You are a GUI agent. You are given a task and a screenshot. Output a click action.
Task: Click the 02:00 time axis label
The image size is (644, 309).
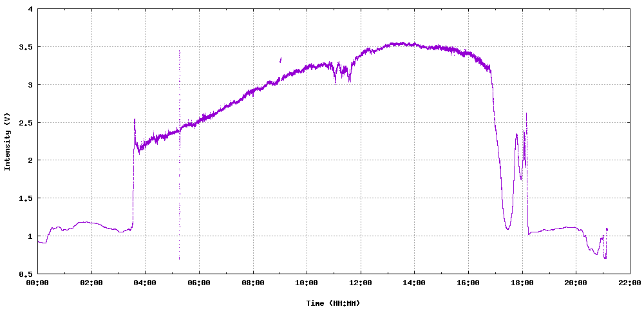coord(91,283)
